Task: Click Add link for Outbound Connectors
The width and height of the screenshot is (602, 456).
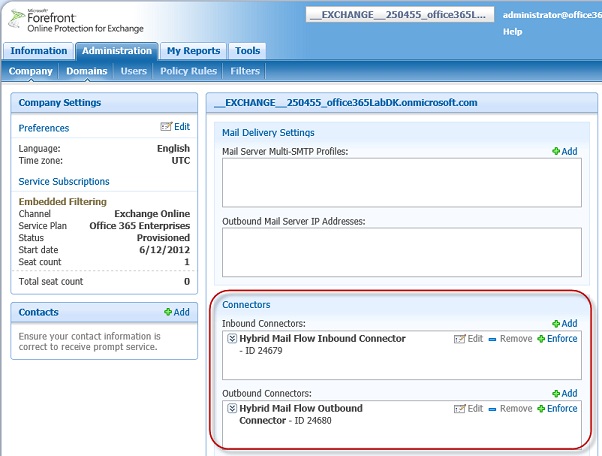Action: tap(569, 393)
